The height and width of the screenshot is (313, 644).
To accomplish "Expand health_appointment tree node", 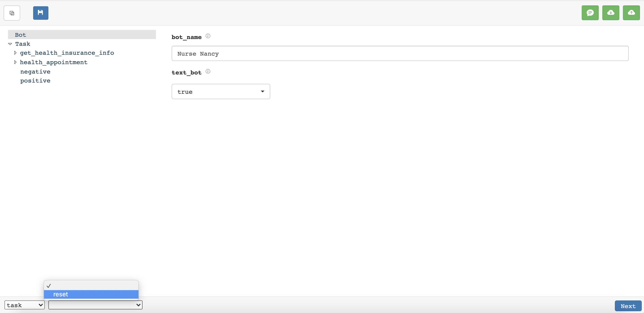I will (x=15, y=62).
